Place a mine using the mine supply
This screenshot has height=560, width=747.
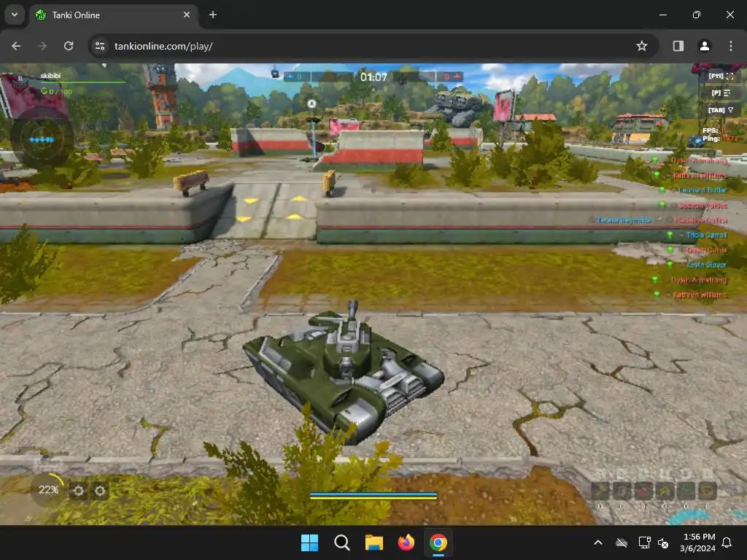[686, 491]
